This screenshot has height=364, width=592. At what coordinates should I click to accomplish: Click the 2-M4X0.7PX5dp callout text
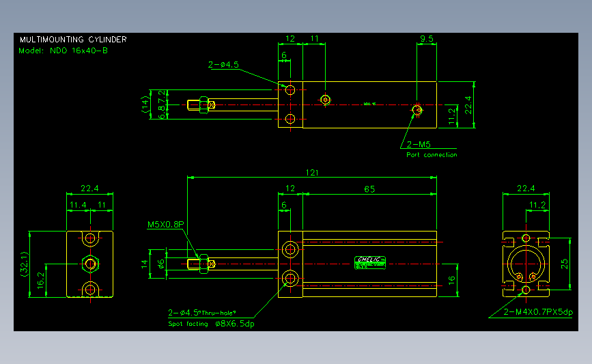coord(538,312)
